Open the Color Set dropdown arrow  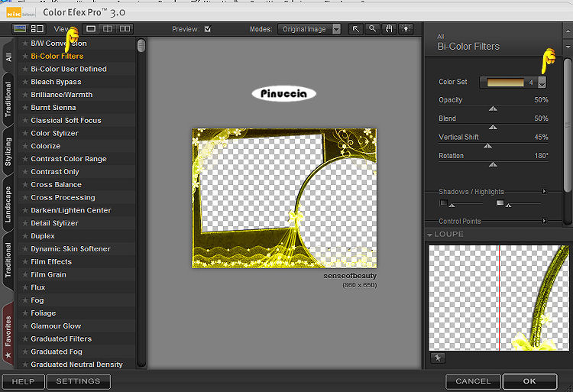tap(542, 83)
